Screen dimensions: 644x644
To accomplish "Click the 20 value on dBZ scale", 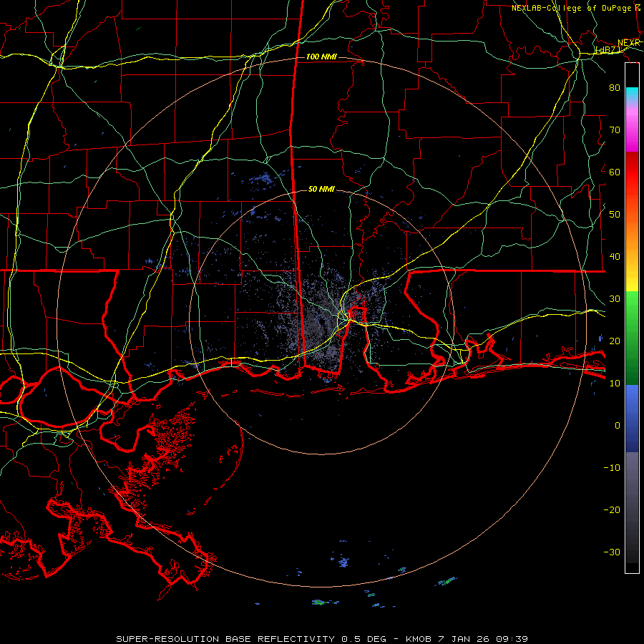I will pyautogui.click(x=615, y=341).
